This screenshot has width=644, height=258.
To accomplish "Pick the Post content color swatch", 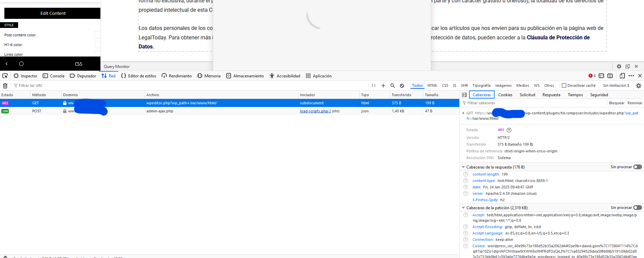I will [97, 35].
